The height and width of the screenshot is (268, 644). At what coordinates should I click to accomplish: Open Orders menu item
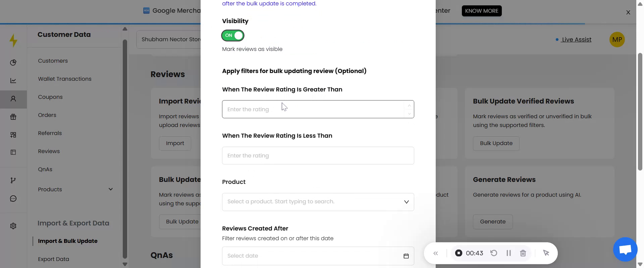(x=47, y=115)
